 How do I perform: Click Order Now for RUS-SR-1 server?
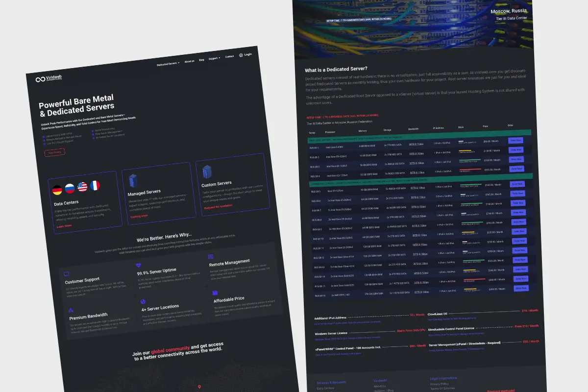click(515, 140)
